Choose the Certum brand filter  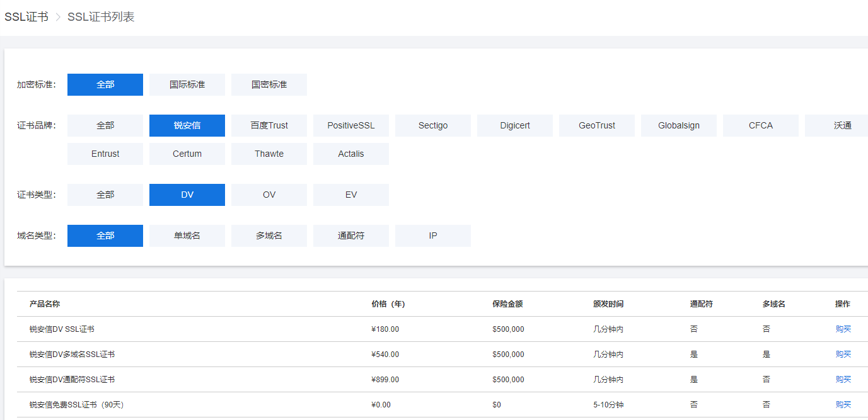coord(187,154)
